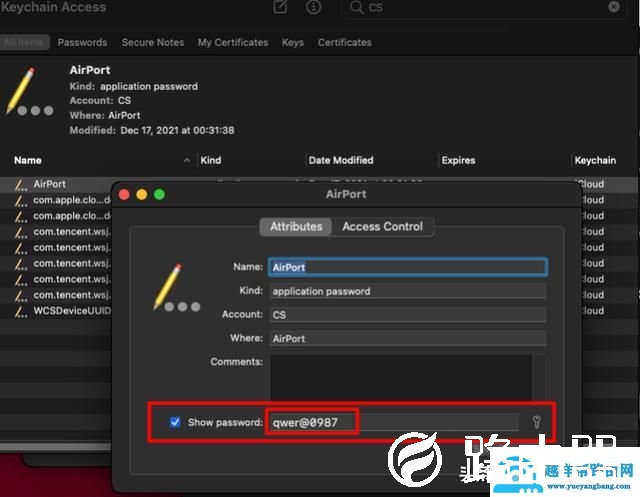Open the Keys tab
Screen dimensions: 640x497
(293, 42)
